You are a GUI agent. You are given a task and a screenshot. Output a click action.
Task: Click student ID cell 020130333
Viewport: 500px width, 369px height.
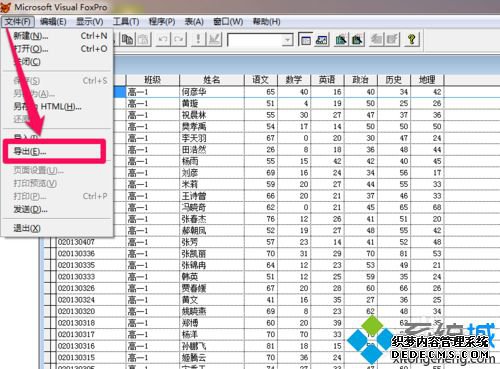click(91, 277)
